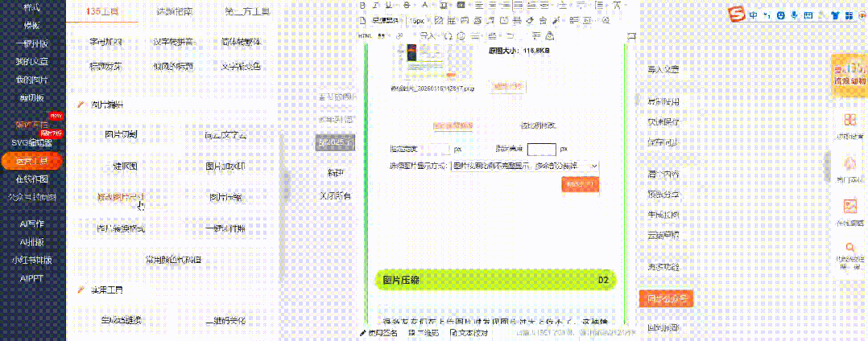The height and width of the screenshot is (341, 868).
Task: Select the 固定宽高修改 tab
Action: coord(453,126)
